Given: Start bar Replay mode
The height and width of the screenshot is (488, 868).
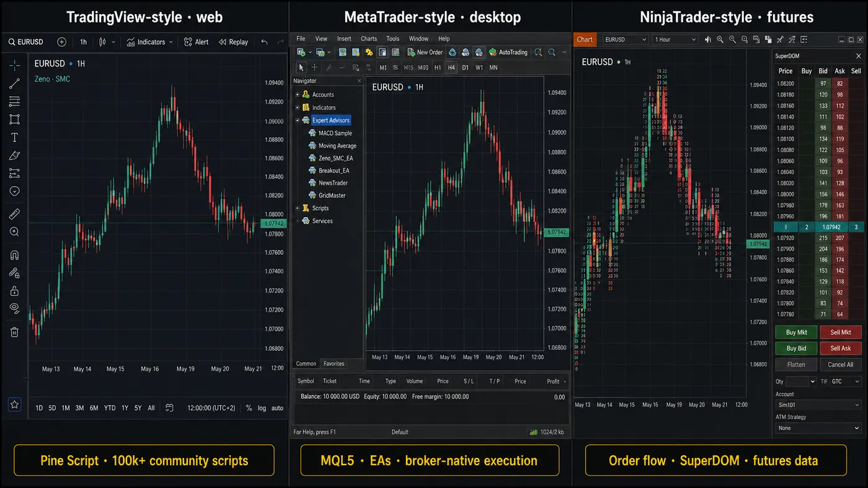Looking at the screenshot, I should 233,42.
